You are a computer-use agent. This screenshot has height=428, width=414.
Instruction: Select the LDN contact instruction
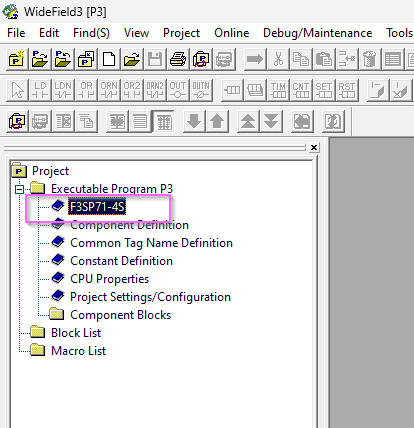tap(63, 90)
